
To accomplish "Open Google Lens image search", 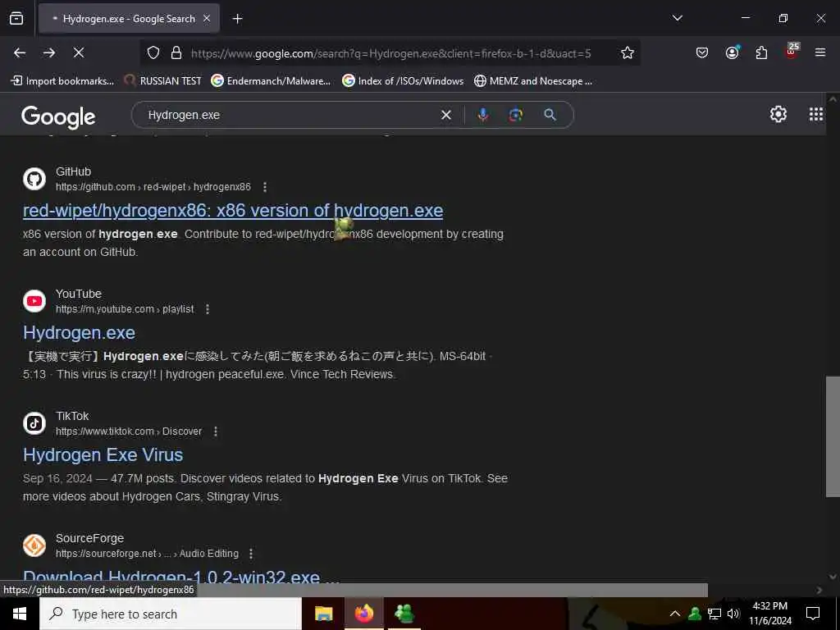I will click(516, 115).
